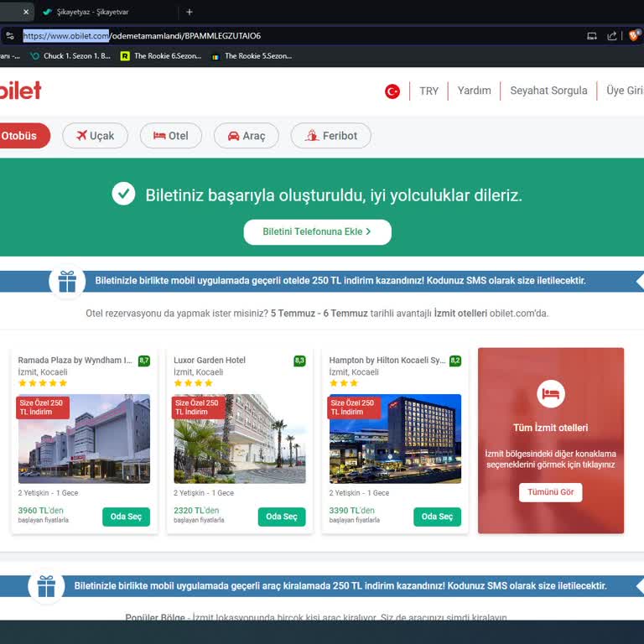Click Oda Seç for Ramada Plaza

(126, 517)
